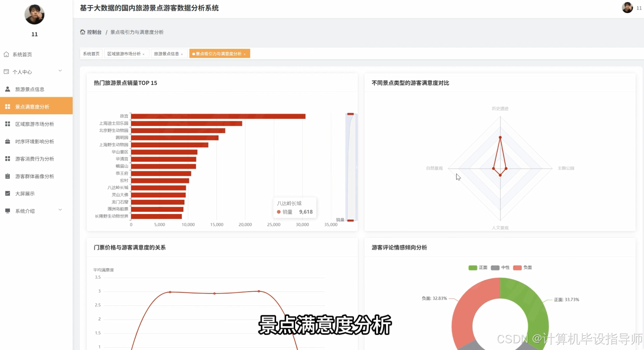644x350 pixels.
Task: Click the breadcrumb home icon beside 控制台
Action: point(82,32)
